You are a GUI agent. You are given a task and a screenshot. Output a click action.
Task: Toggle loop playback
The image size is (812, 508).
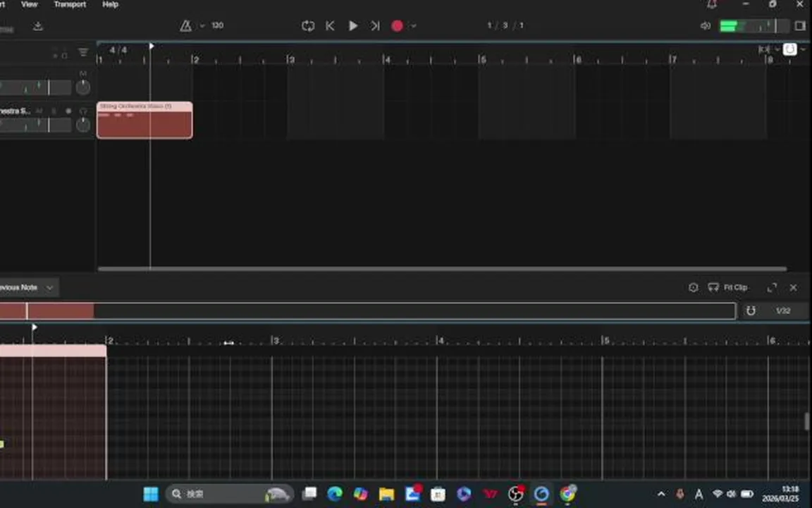[308, 25]
